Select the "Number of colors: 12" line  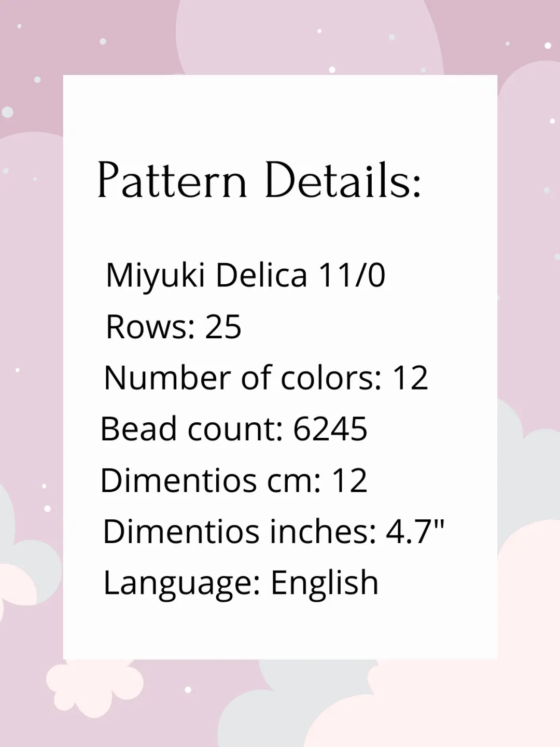coord(266,378)
